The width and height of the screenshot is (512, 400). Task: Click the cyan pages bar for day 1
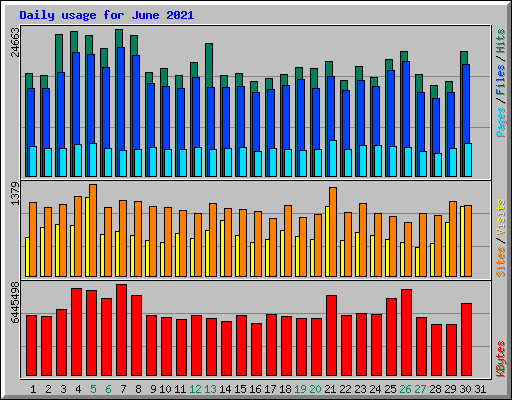[33, 161]
